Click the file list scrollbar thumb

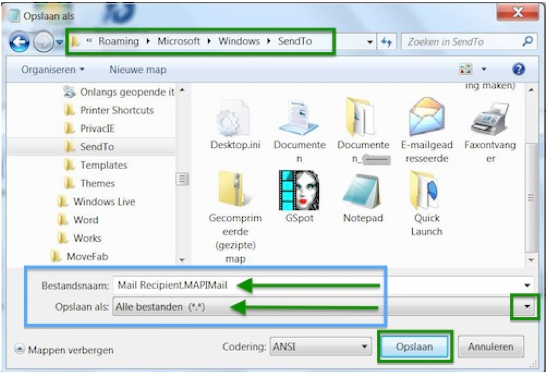point(531,197)
